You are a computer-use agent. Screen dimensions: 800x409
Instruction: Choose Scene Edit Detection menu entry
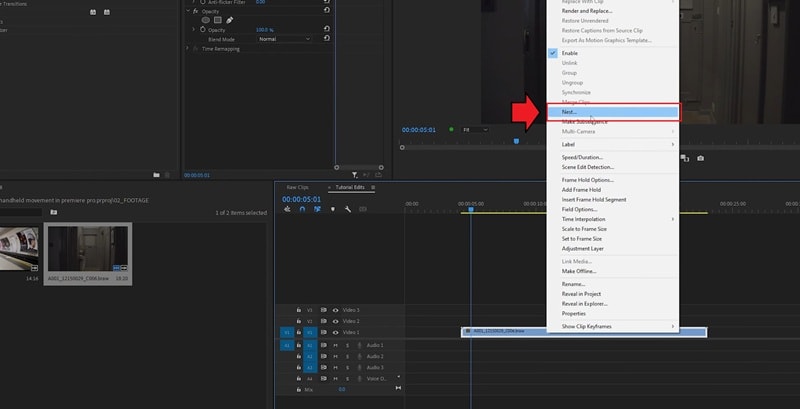coord(612,167)
